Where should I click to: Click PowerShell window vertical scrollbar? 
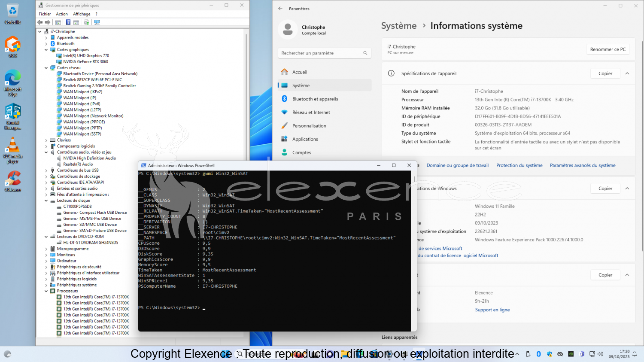coord(414,250)
